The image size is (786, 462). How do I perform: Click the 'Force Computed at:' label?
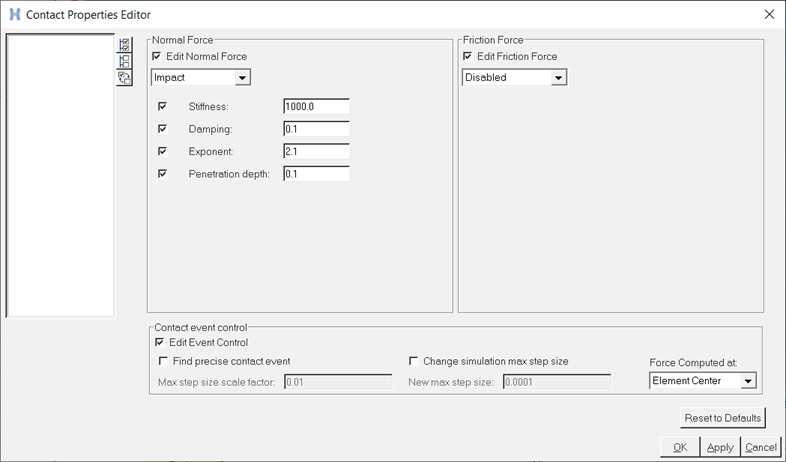[x=693, y=362]
